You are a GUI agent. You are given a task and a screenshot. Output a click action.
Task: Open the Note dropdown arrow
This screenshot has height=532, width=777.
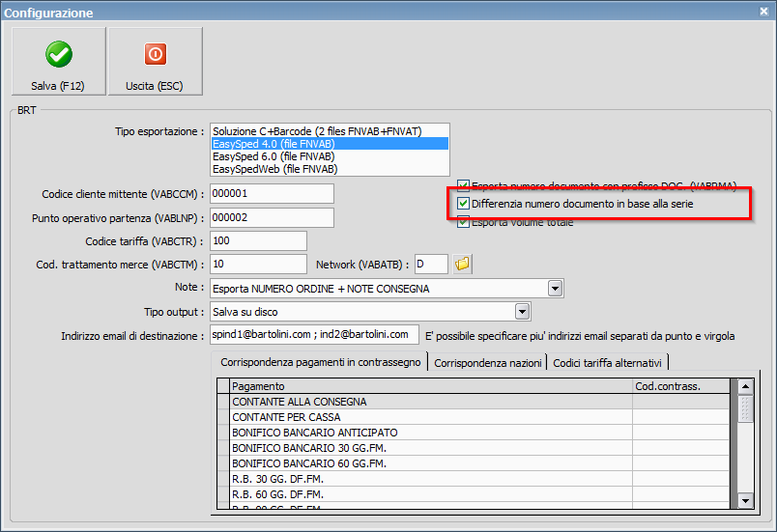tap(555, 289)
